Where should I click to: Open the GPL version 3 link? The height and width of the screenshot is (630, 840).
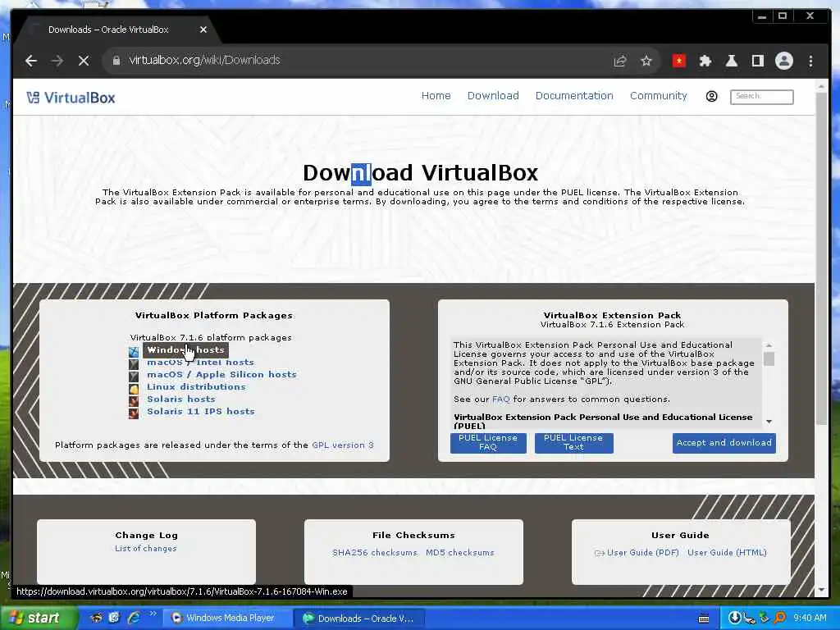(x=343, y=445)
